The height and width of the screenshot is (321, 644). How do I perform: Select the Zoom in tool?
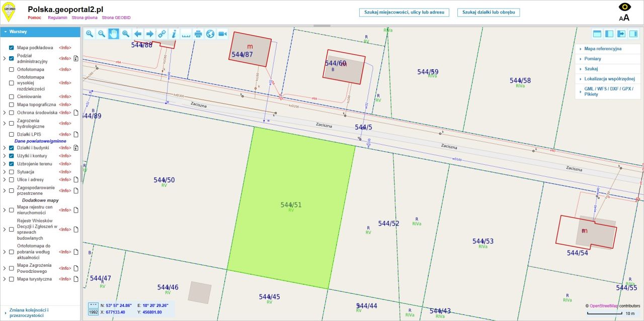[x=90, y=34]
